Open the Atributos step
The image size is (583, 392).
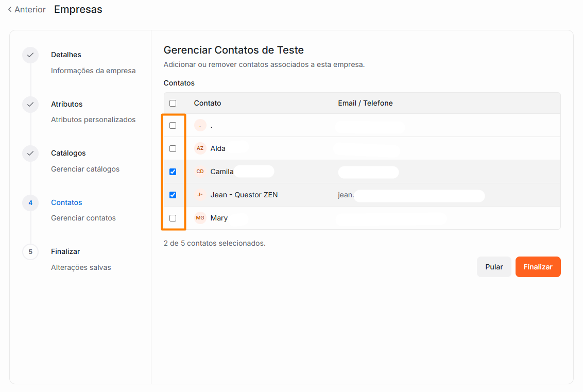(x=67, y=104)
